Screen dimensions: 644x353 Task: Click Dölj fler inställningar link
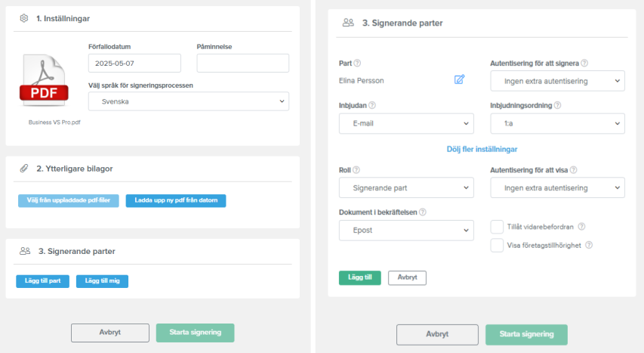pos(482,150)
